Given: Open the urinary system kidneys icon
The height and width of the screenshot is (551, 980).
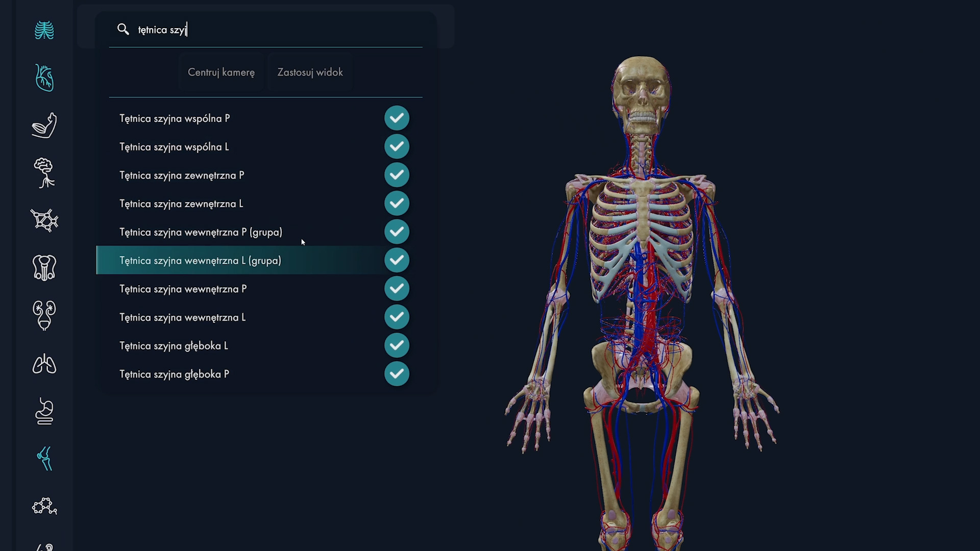Looking at the screenshot, I should tap(44, 315).
